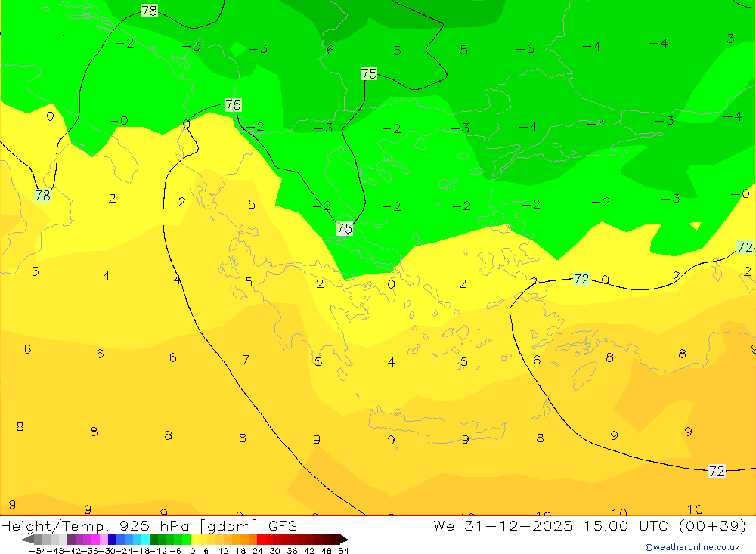This screenshot has width=756, height=554.
Task: Click the '7' temperature value on the map
Action: point(246,360)
